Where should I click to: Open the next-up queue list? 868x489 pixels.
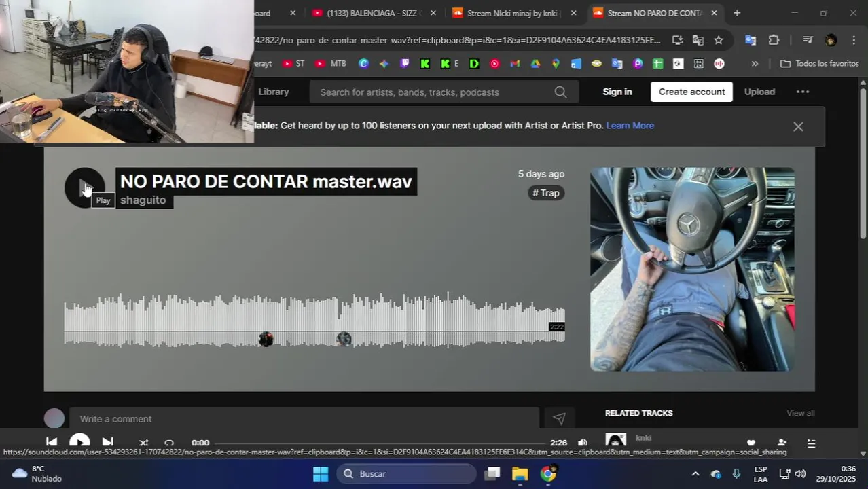811,443
